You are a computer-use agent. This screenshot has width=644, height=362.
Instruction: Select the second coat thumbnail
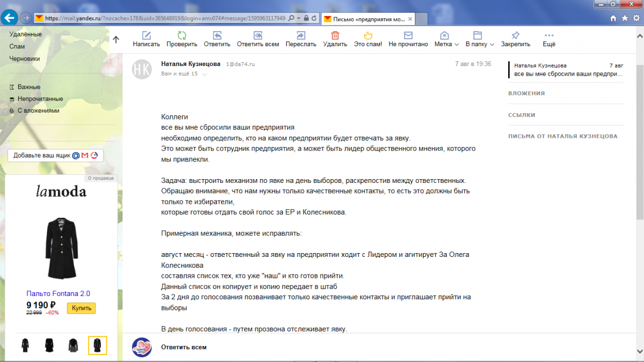click(x=49, y=345)
